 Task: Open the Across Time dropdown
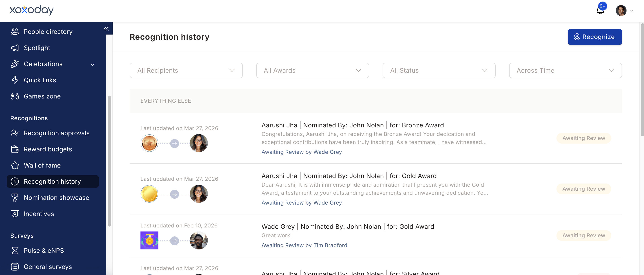pyautogui.click(x=565, y=70)
